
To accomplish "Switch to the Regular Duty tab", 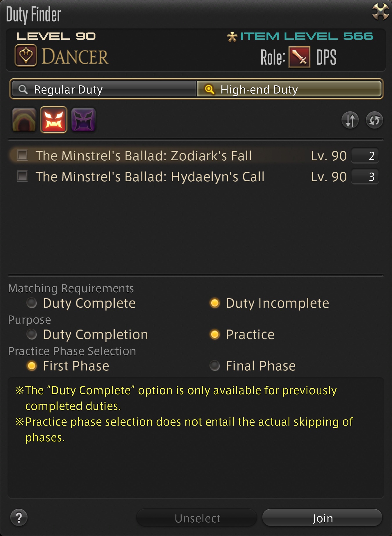I will click(x=104, y=89).
